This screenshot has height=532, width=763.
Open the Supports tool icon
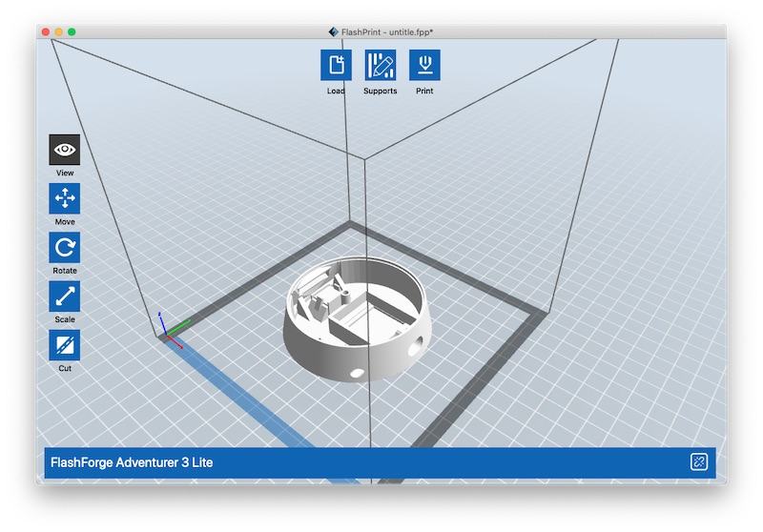(x=381, y=65)
